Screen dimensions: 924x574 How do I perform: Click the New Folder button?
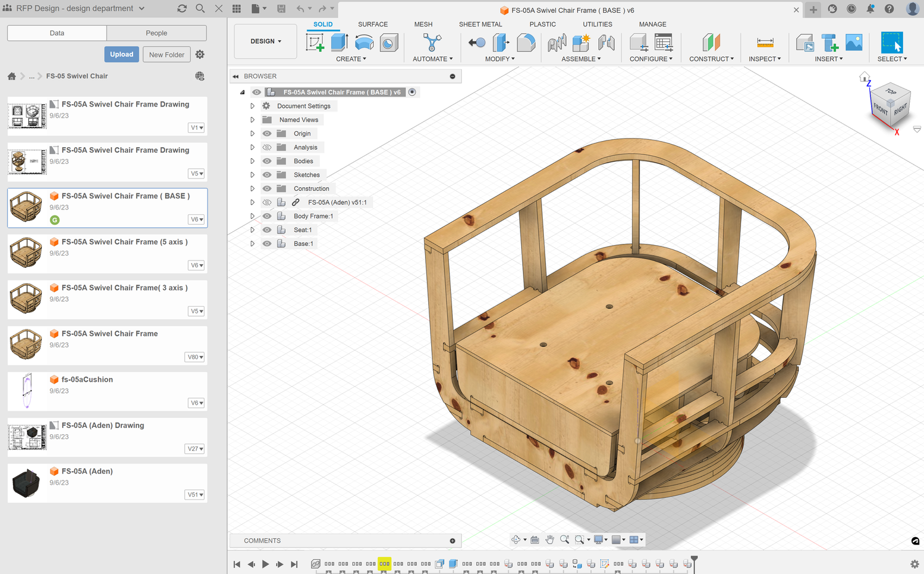[166, 55]
